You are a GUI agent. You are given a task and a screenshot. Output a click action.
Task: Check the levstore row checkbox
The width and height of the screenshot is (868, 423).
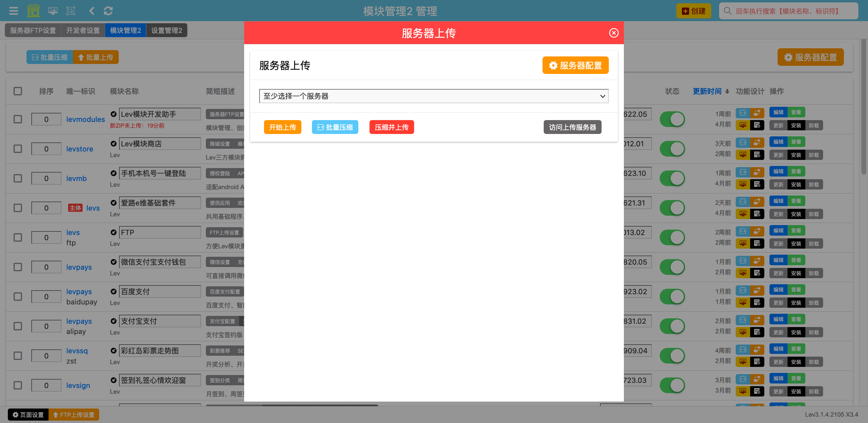18,149
